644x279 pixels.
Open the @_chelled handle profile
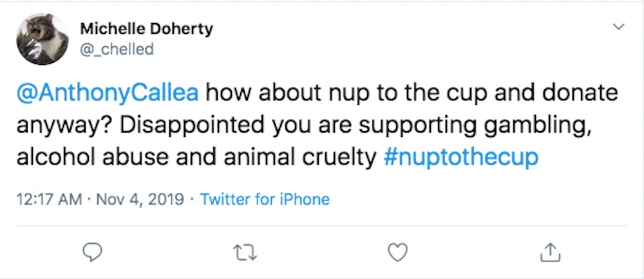click(x=117, y=49)
